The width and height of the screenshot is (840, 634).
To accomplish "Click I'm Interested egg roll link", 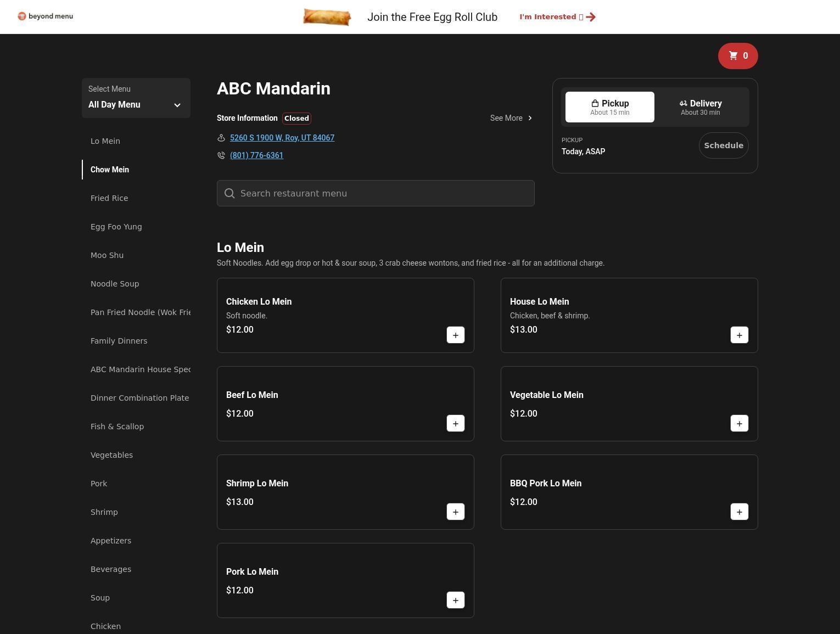I will coord(557,17).
